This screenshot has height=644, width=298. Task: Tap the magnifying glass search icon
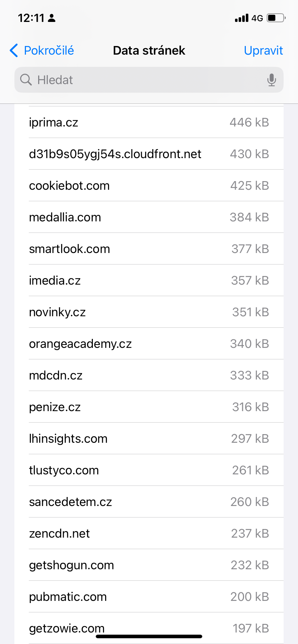coord(26,80)
